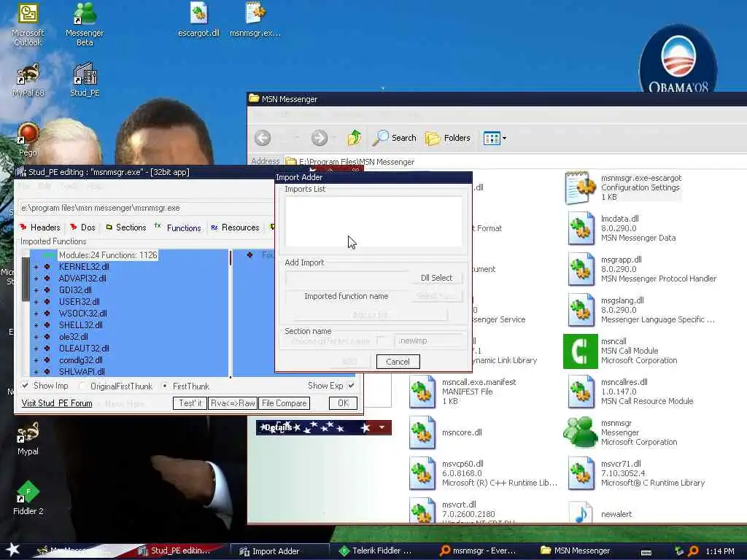Open the Pego desktop icon
Screen dimensions: 747x560
pyautogui.click(x=28, y=134)
